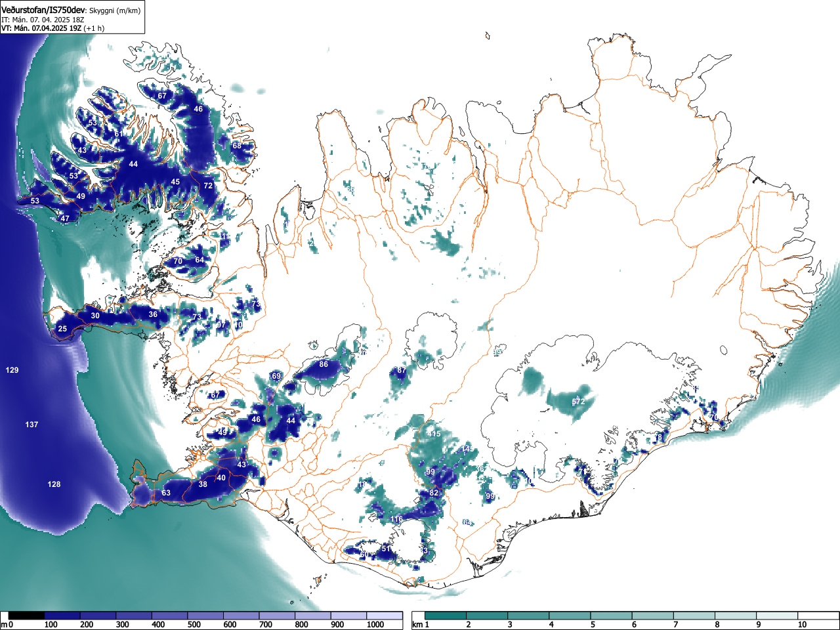Click the '128' visibility value over the ocean
Image resolution: width=840 pixels, height=630 pixels.
54,484
